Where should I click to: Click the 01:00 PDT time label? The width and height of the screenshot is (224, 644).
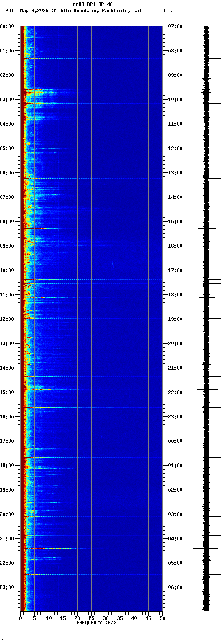click(7, 51)
